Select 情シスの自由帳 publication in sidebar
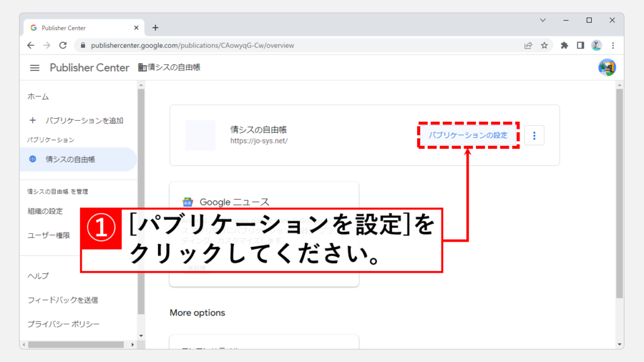This screenshot has height=362, width=644. [x=70, y=160]
